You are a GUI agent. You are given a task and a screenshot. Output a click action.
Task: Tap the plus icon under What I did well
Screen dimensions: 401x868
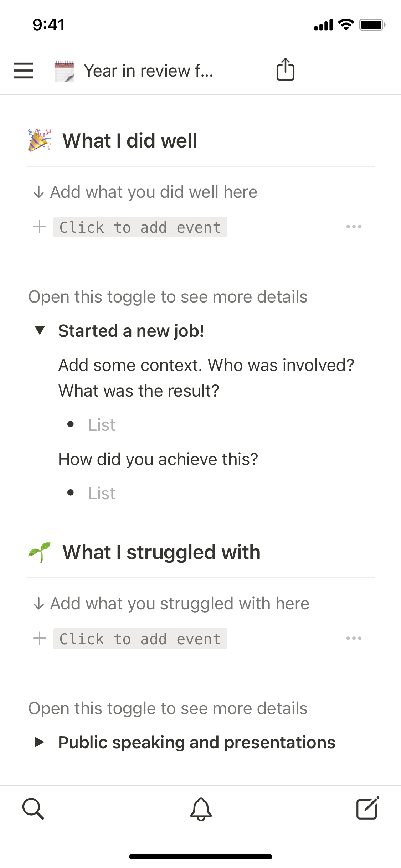click(40, 227)
